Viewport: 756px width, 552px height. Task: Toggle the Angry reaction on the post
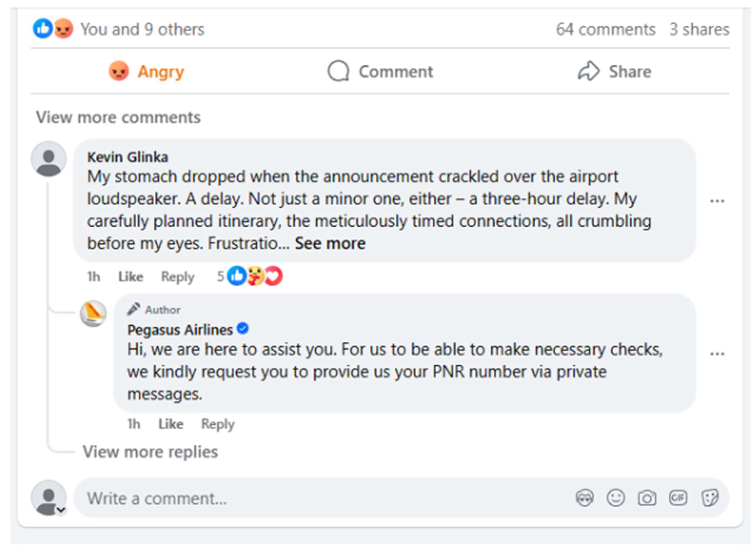(146, 72)
